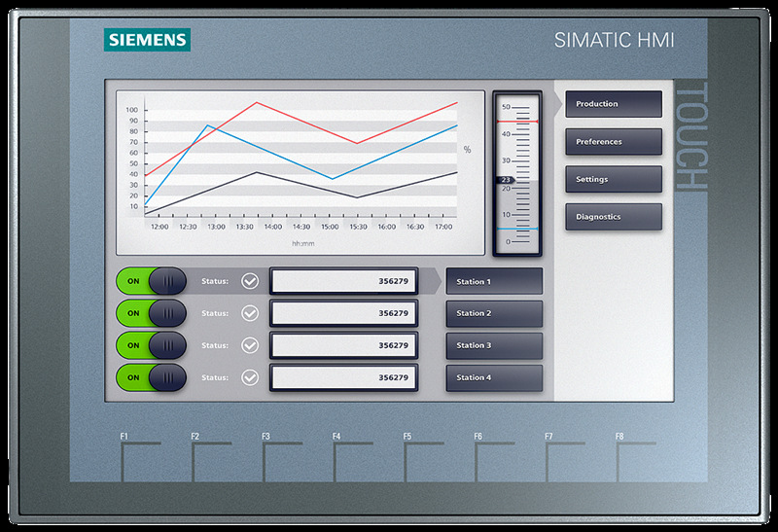This screenshot has height=532, width=778.
Task: Click the hh:mm axis caption
Action: tap(302, 244)
